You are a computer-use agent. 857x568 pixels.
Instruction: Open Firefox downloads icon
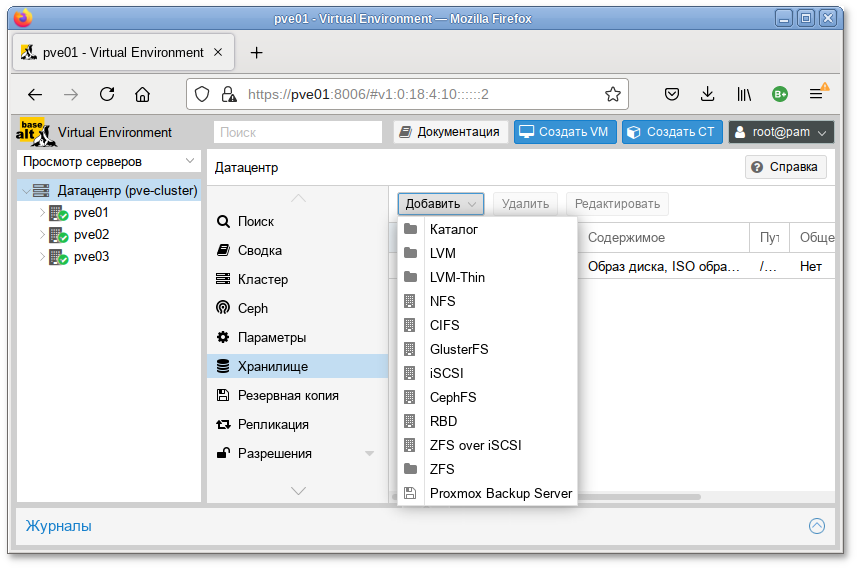pyautogui.click(x=707, y=94)
